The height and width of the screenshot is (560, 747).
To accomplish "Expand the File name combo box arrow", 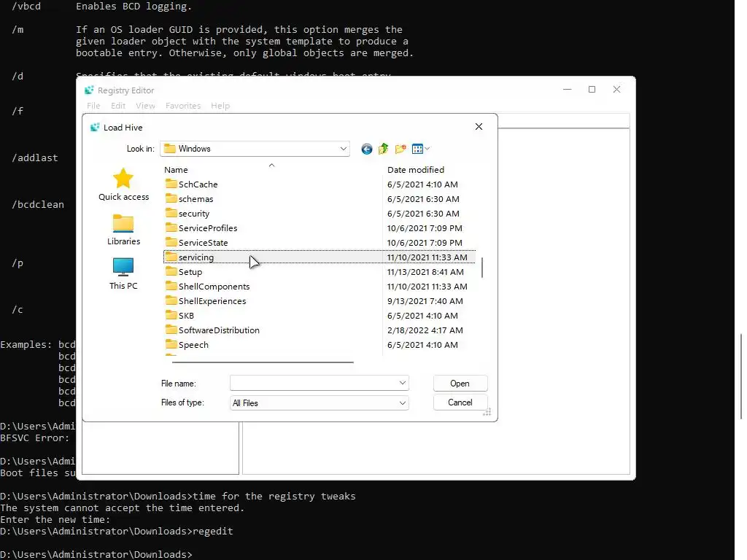I will pos(403,383).
